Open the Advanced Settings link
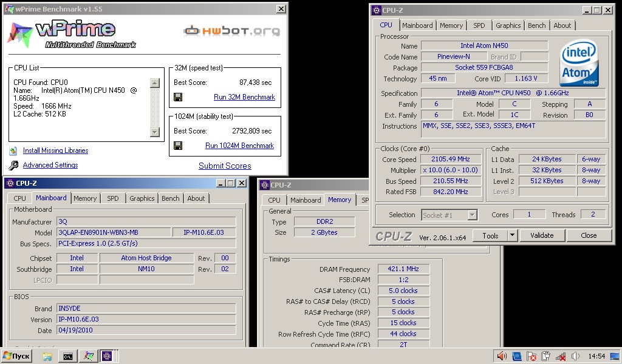Screen dimensions: 622x364 [50, 165]
